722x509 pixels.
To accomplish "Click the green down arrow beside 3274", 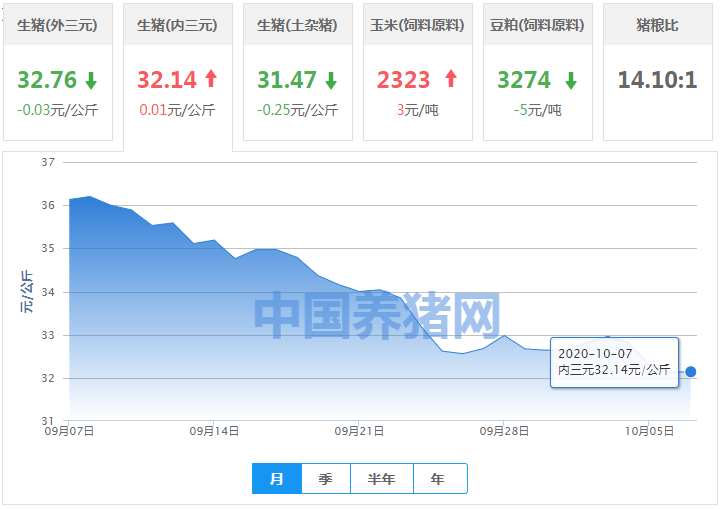I will 570,80.
